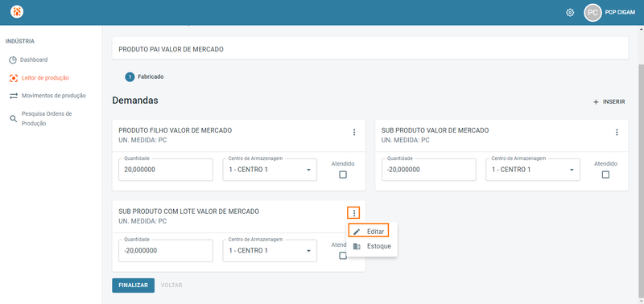Click the PCP CIGAM user name
The height and width of the screenshot is (304, 644).
pyautogui.click(x=620, y=13)
